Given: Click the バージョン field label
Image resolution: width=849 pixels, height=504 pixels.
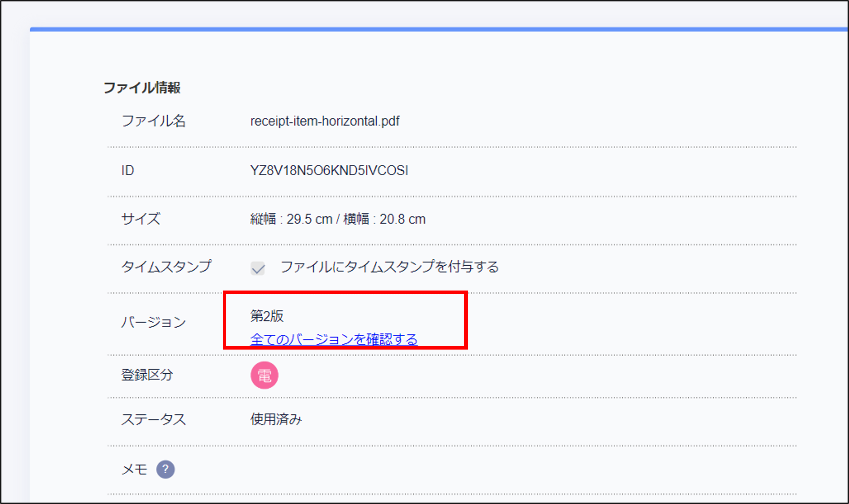Looking at the screenshot, I should tap(153, 322).
